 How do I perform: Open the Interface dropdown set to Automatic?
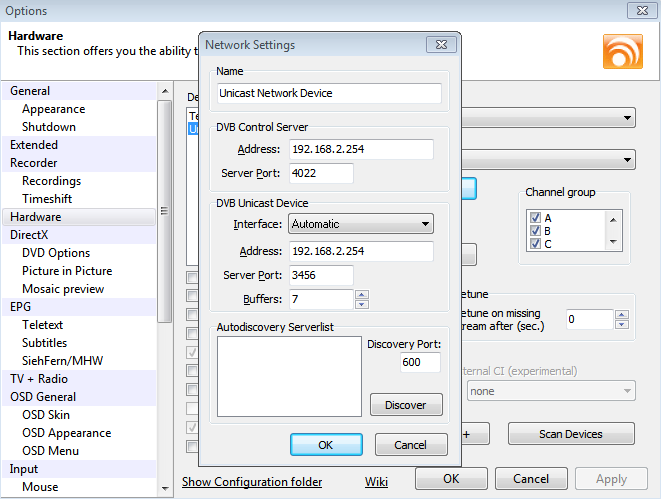[361, 224]
